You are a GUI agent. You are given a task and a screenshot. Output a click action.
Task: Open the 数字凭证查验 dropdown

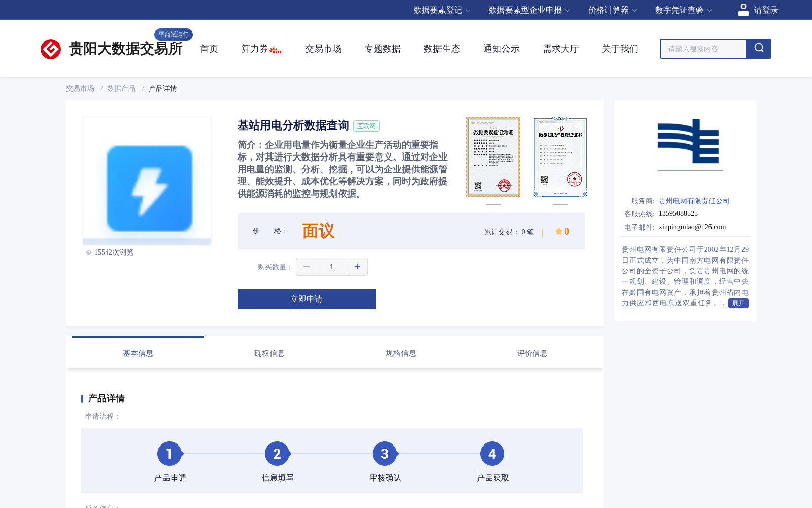tap(684, 10)
